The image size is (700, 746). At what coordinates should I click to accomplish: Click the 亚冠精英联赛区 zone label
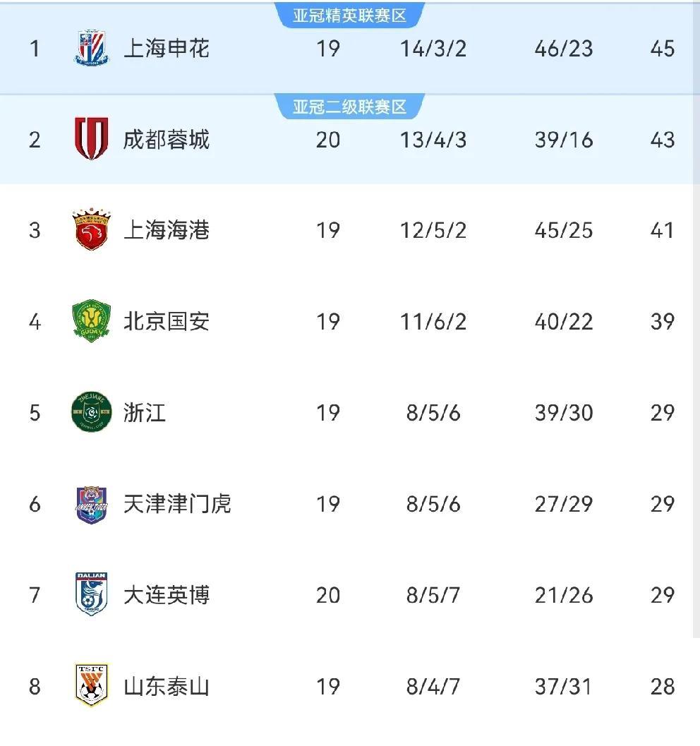[x=350, y=16]
